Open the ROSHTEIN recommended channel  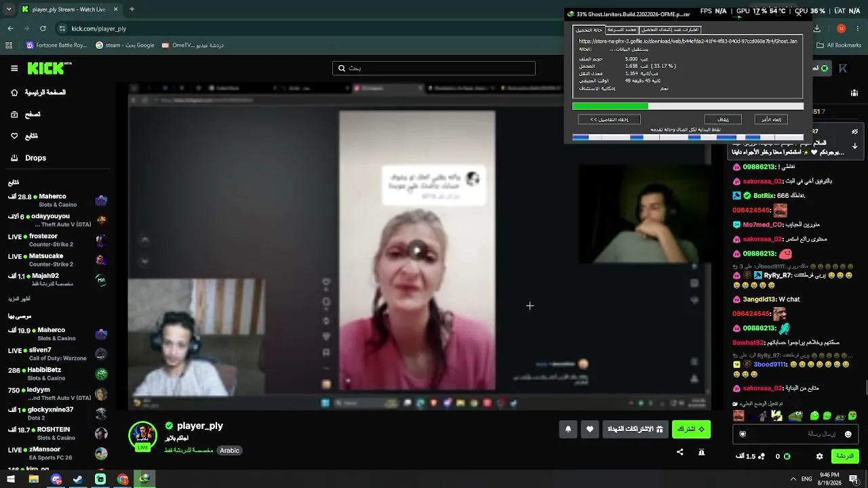tap(58, 434)
